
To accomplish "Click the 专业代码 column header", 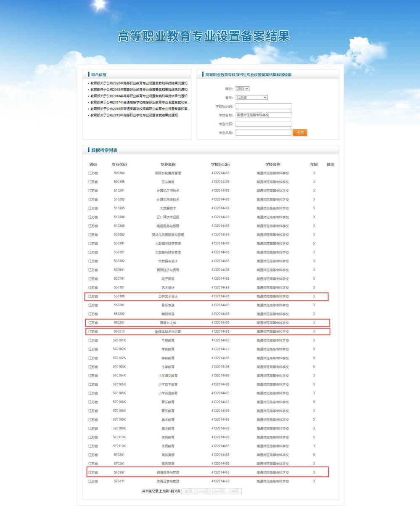I will point(119,164).
